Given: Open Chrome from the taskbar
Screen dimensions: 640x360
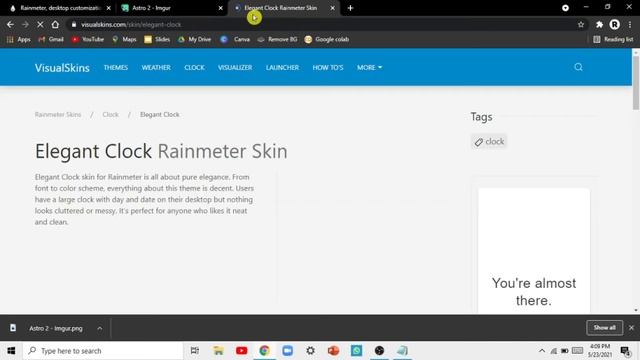Looking at the screenshot, I should point(264,351).
